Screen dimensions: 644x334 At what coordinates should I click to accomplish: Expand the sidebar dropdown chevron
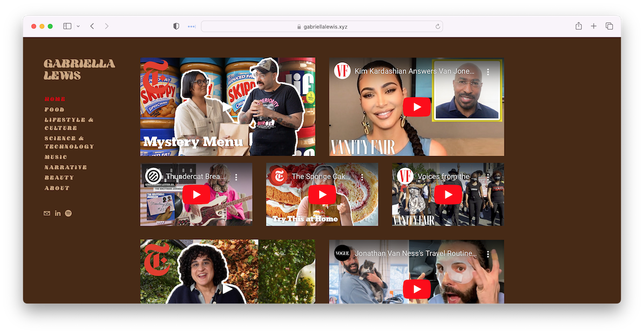78,26
